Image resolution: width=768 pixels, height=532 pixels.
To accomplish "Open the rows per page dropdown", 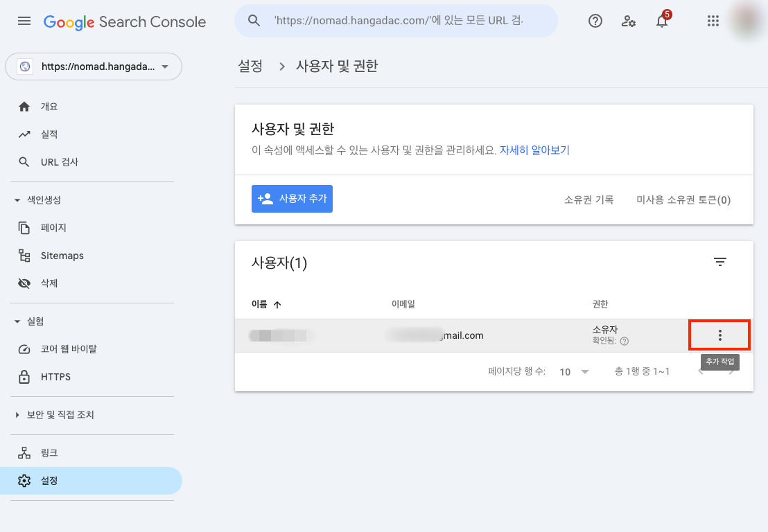I will tap(573, 371).
